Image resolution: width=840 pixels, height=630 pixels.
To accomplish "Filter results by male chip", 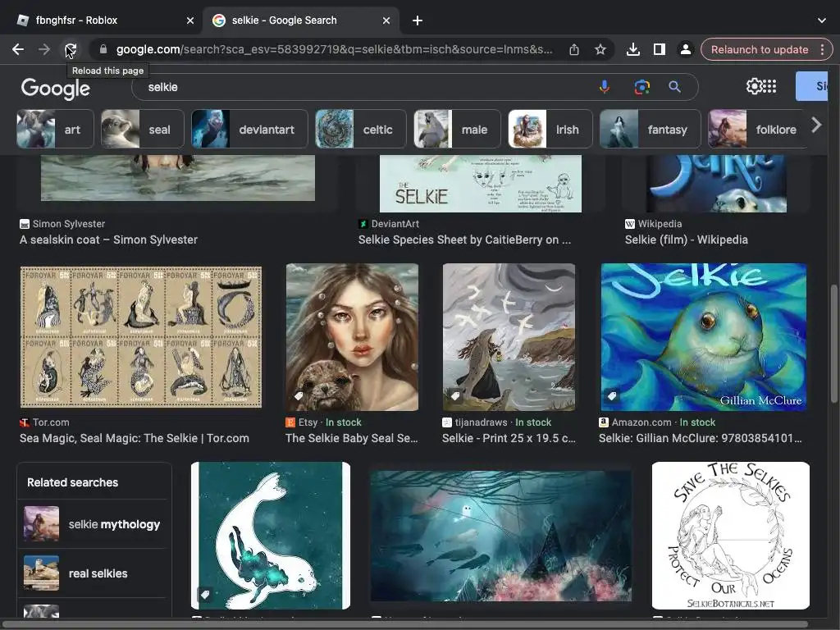I will (x=458, y=129).
